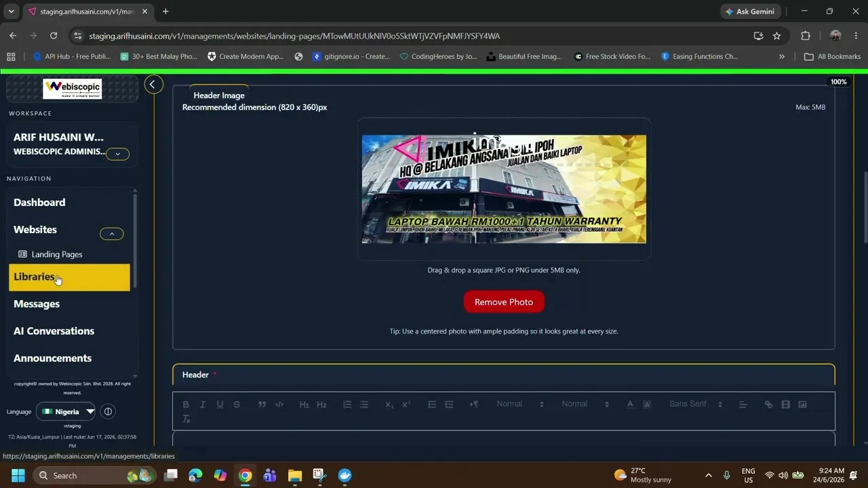
Task: Open the first Normal size dropdown
Action: [x=519, y=404]
